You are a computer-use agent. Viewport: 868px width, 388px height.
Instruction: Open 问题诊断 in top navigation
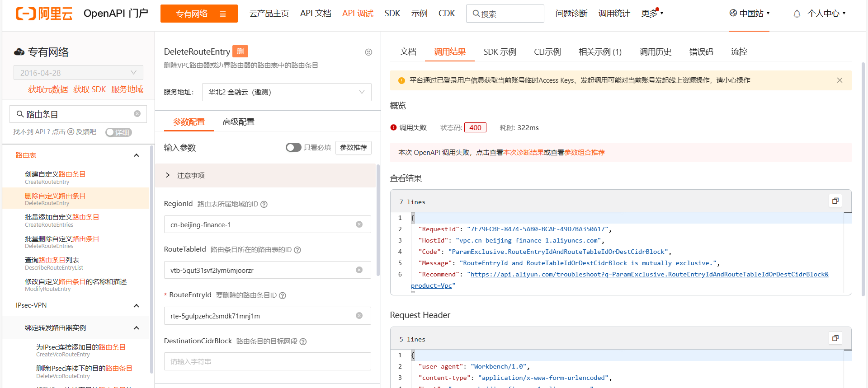[571, 14]
